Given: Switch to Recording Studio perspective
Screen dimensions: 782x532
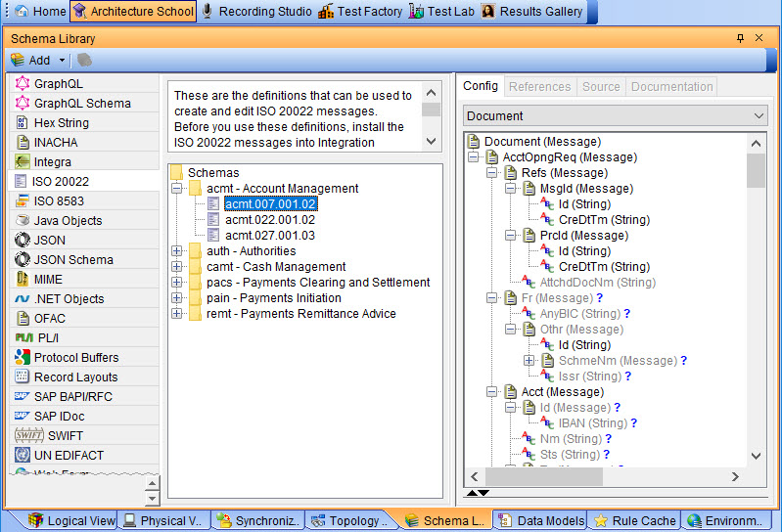Looking at the screenshot, I should 257,11.
